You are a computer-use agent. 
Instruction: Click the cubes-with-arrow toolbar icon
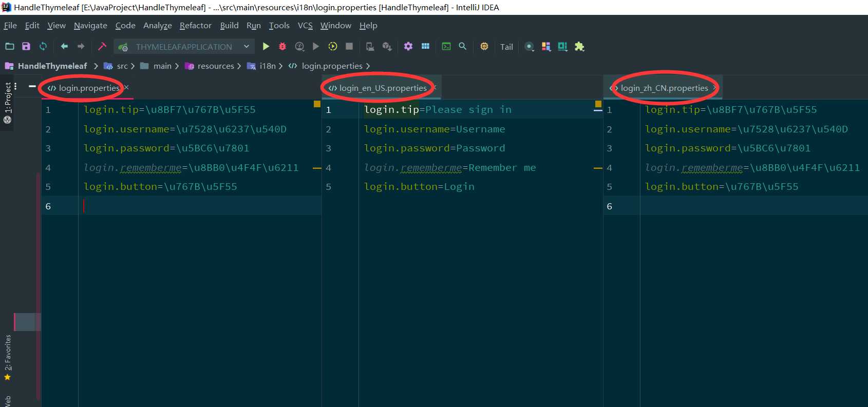pyautogui.click(x=387, y=47)
